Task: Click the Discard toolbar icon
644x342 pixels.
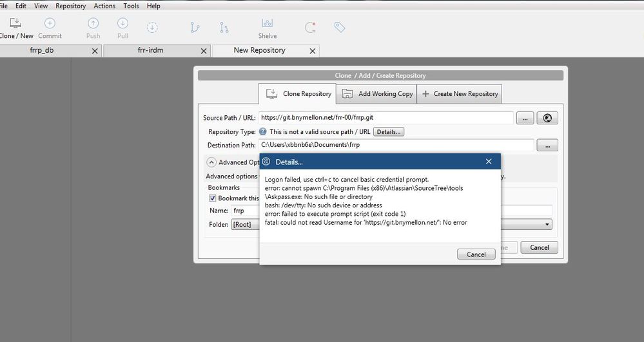Action: 310,27
